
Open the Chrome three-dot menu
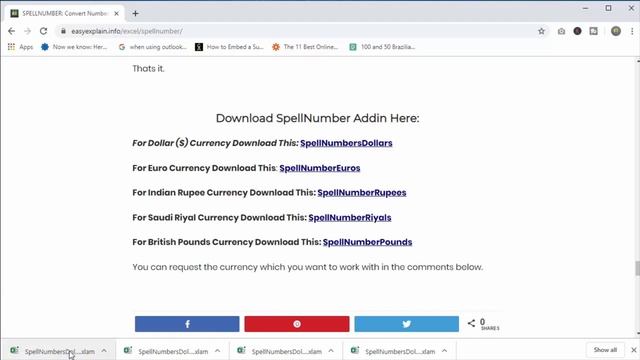coord(632,31)
